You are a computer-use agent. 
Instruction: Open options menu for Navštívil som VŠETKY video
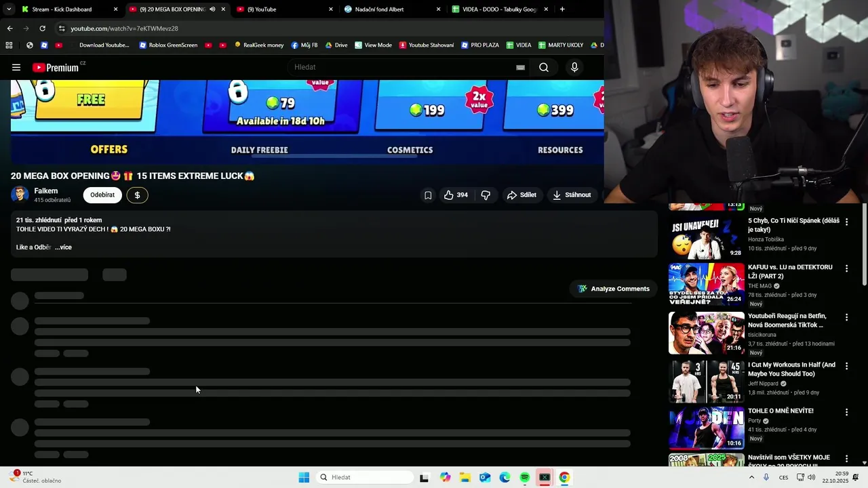coord(846,459)
